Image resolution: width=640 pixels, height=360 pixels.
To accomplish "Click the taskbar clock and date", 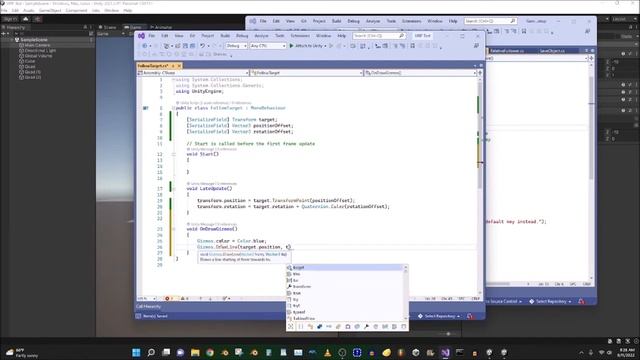I will point(626,353).
